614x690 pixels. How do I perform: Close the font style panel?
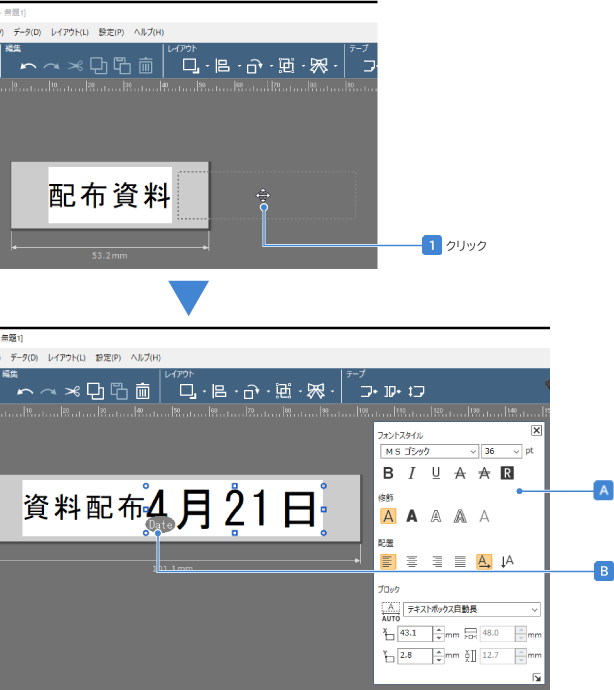click(536, 431)
